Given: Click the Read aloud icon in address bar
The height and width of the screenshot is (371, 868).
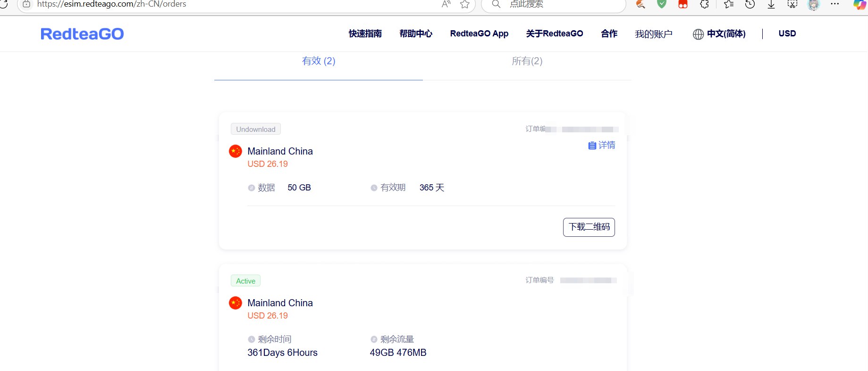Looking at the screenshot, I should coord(446,4).
